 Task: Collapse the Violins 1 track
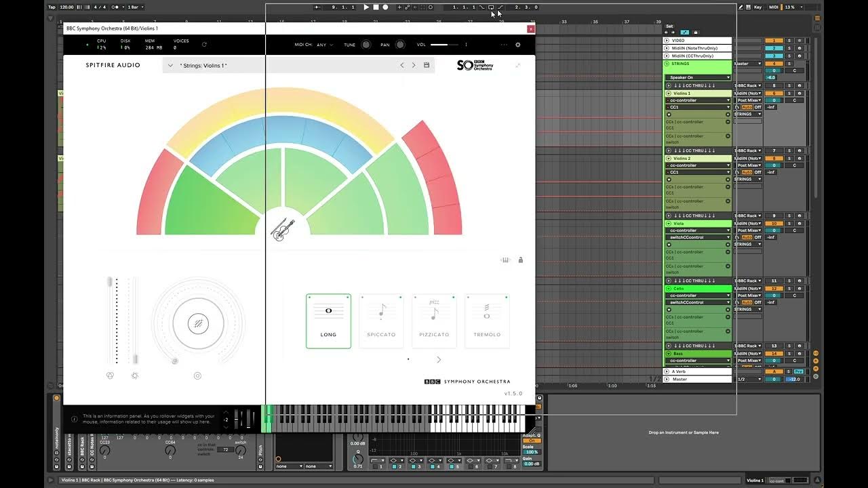[668, 93]
